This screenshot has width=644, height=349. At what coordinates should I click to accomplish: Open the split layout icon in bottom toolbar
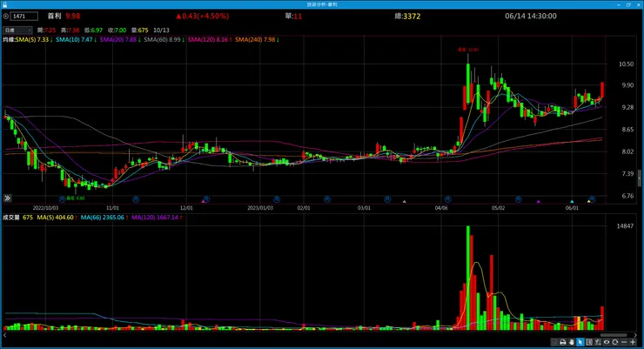coord(589,342)
